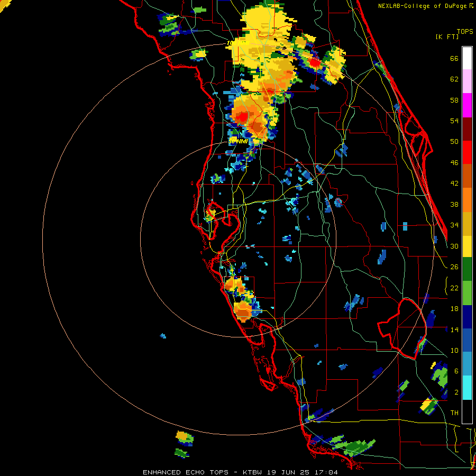
Task: Choose the yellow legend swatch
Action: point(467,246)
